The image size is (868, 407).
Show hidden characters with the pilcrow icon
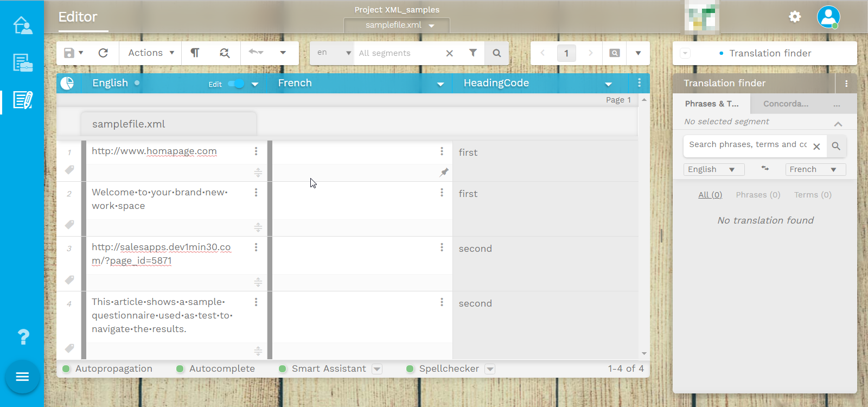pos(195,53)
